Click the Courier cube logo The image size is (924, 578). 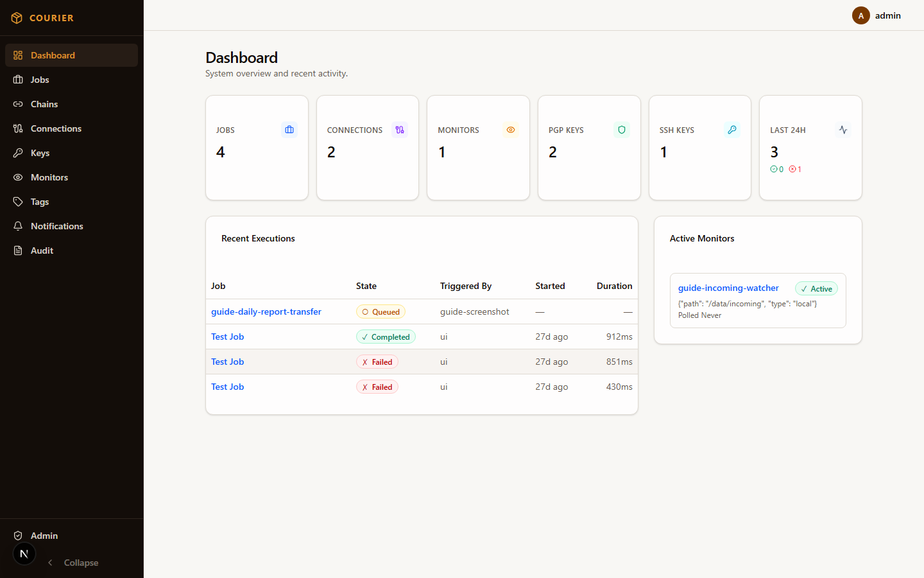point(17,18)
